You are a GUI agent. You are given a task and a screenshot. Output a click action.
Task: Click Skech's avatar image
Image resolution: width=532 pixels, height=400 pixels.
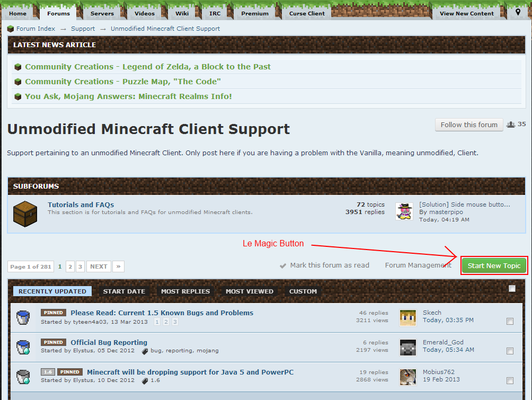(408, 318)
